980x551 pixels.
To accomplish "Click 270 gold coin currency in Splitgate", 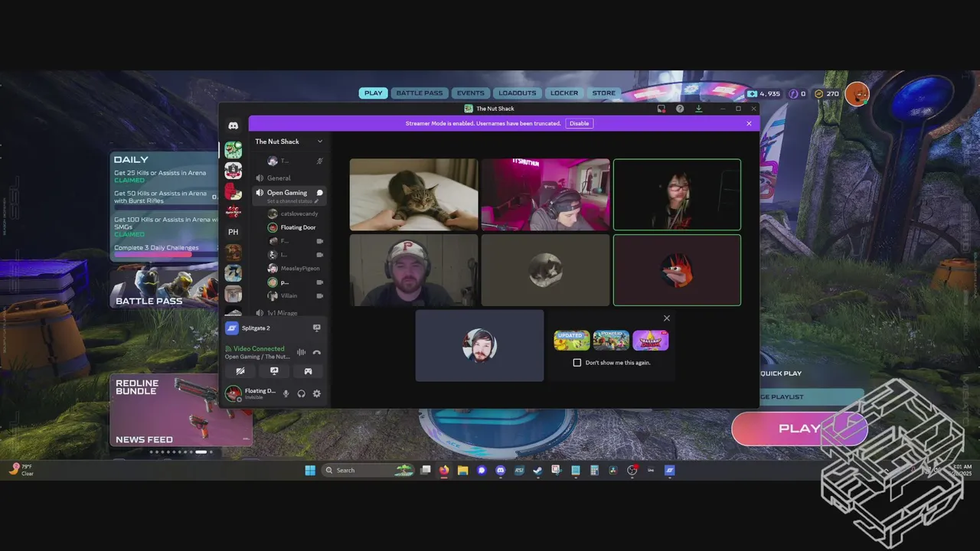I will tap(826, 93).
